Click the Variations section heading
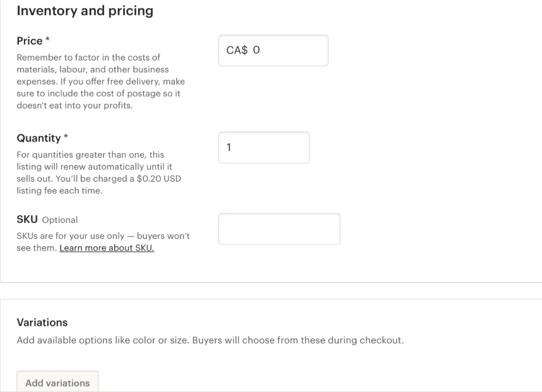Viewport: 542px width, 392px height. [x=42, y=322]
